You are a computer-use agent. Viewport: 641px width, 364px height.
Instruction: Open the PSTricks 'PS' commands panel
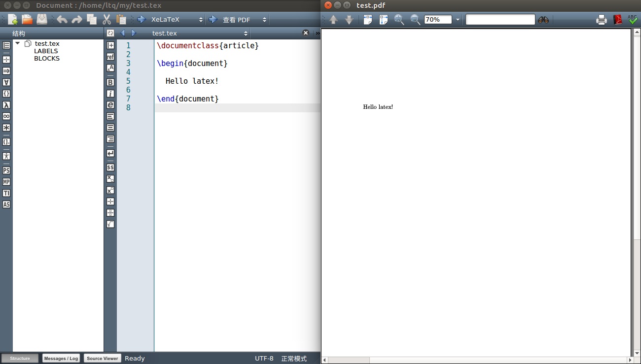coord(6,170)
